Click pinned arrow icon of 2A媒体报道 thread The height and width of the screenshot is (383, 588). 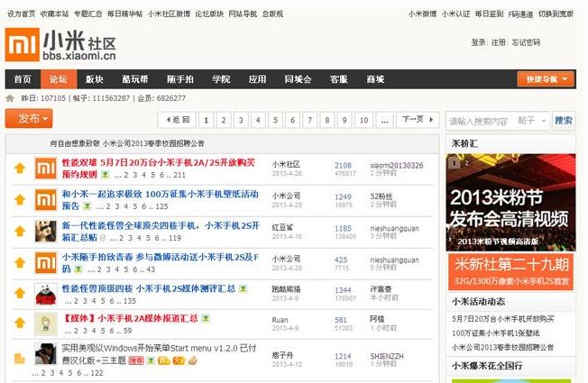20,323
